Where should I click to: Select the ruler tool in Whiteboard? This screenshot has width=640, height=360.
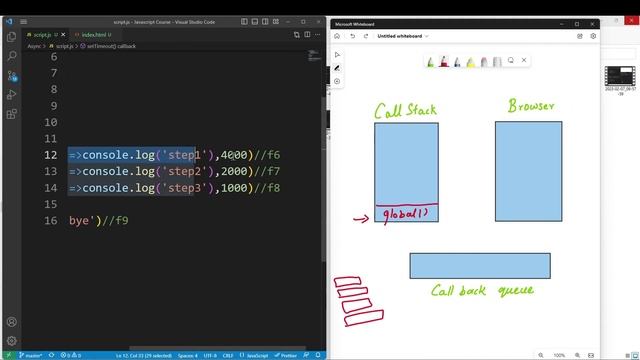497,62
